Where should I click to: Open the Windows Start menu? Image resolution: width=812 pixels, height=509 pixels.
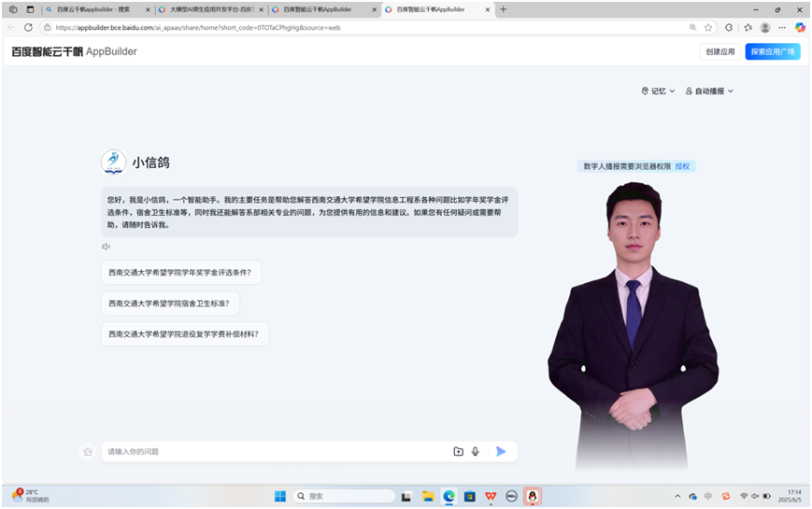[280, 496]
